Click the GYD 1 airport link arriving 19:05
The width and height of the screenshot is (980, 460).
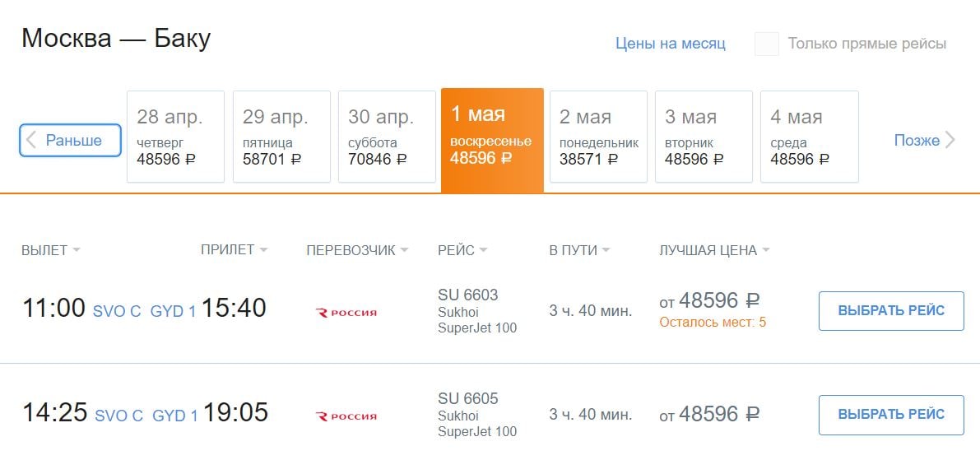(x=175, y=416)
